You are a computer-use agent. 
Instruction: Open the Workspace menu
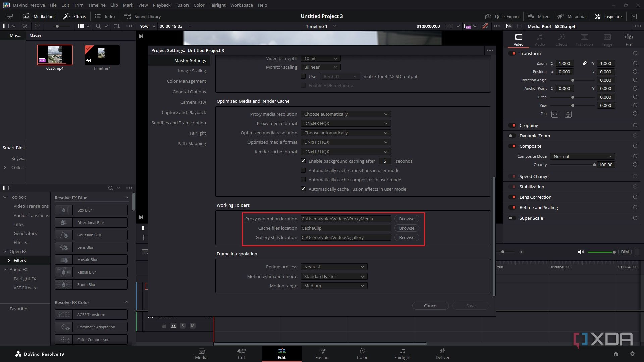[241, 5]
